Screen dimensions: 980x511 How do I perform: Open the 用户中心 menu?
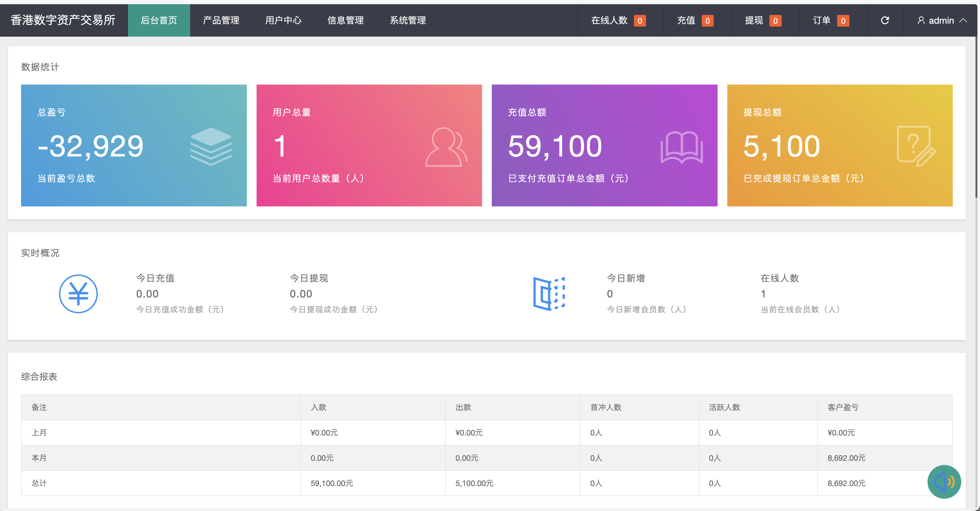pyautogui.click(x=283, y=20)
